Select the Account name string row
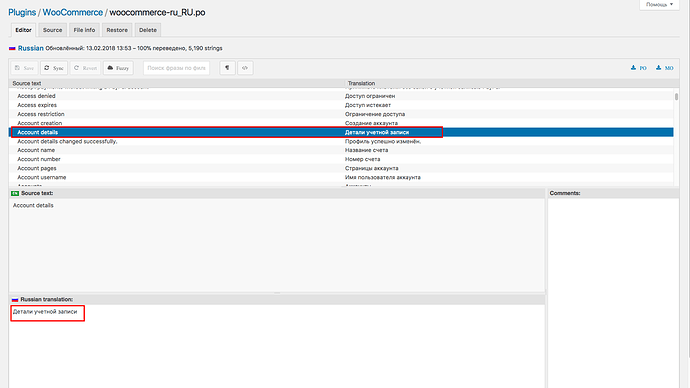Screen dimensions: 690x388 341,150
